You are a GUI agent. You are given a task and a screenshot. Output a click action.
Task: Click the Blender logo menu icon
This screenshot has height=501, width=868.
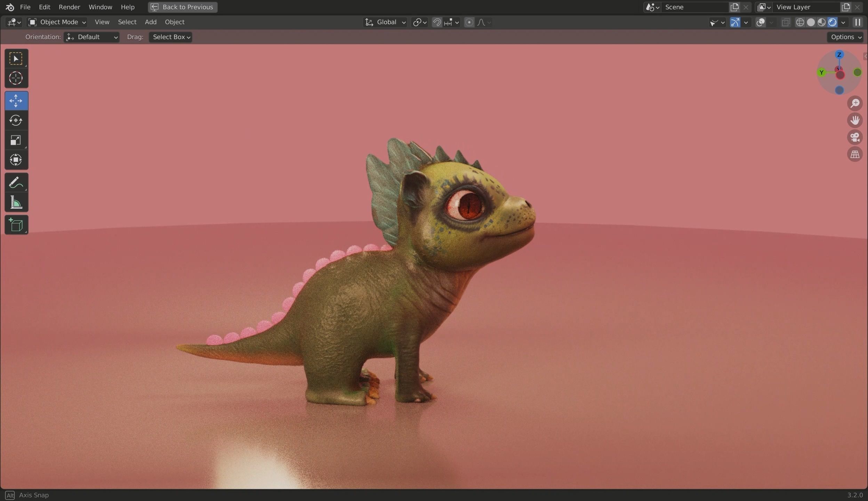pos(10,7)
